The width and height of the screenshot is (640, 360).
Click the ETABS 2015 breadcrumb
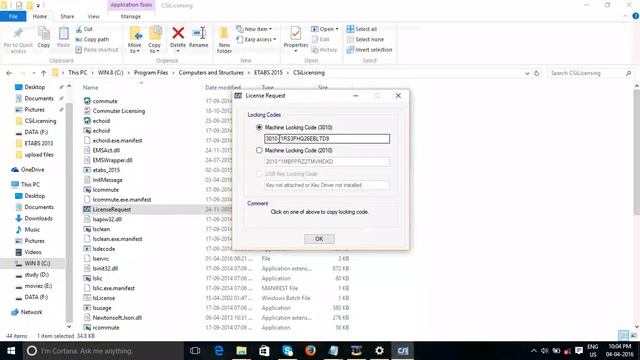[x=268, y=73]
